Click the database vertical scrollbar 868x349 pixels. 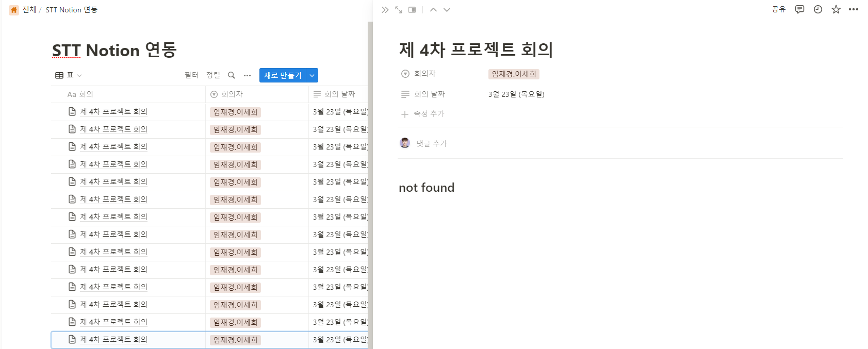coord(370,186)
